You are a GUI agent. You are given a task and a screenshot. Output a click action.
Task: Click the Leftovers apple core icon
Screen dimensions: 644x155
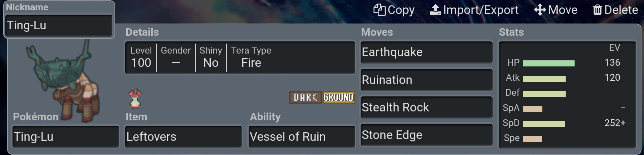pos(135,99)
